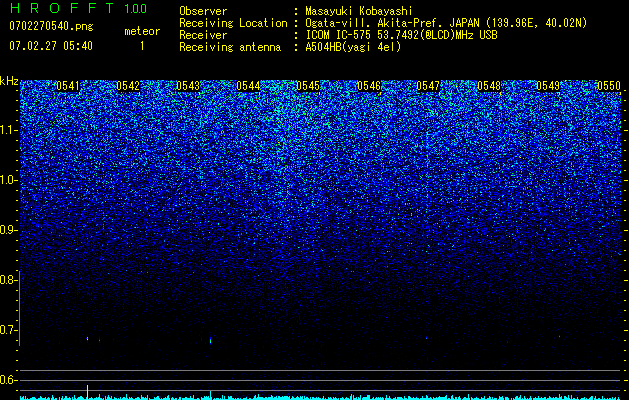The height and width of the screenshot is (400, 629).
Task: Click the 0543 time marker
Action: 188,86
